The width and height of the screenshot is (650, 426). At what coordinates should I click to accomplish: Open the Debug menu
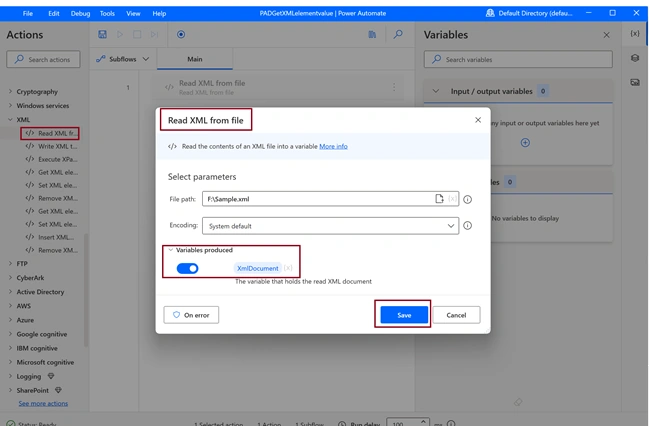pyautogui.click(x=80, y=14)
